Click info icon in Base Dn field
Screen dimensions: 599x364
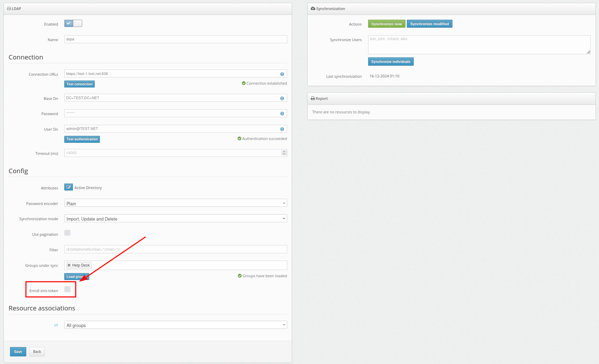[282, 98]
